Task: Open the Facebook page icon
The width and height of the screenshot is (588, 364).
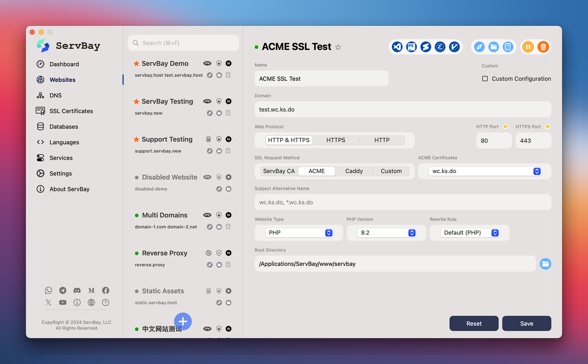Action: pyautogui.click(x=106, y=290)
